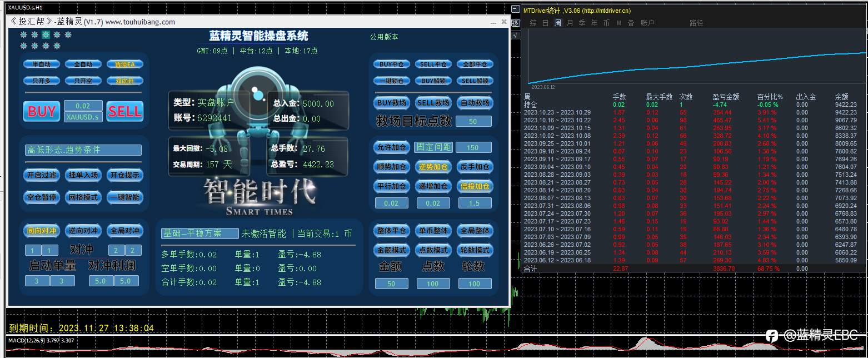Click SELL救场 rescue button
Viewport: 868px width, 358px height.
pos(433,103)
